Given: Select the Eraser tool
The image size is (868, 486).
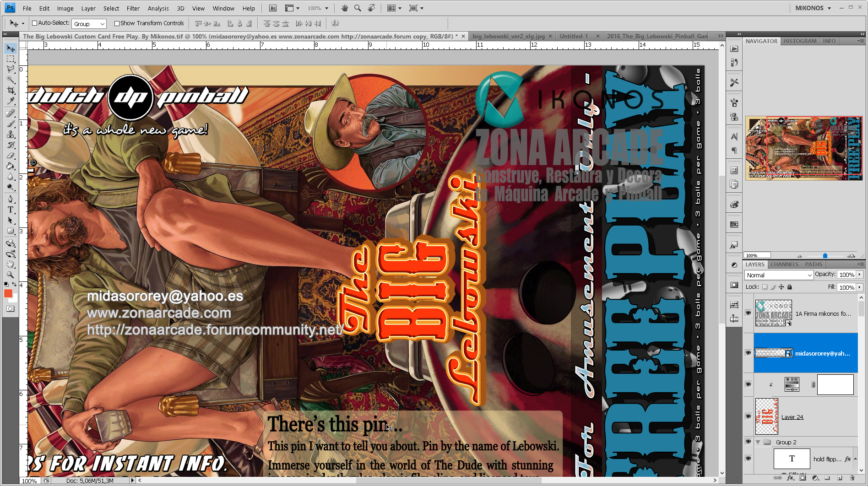Looking at the screenshot, I should (11, 155).
